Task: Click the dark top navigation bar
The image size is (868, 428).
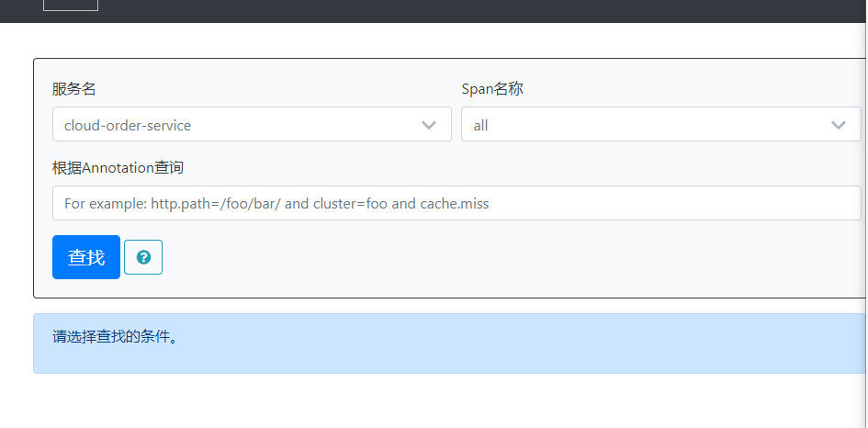Action: (459, 11)
